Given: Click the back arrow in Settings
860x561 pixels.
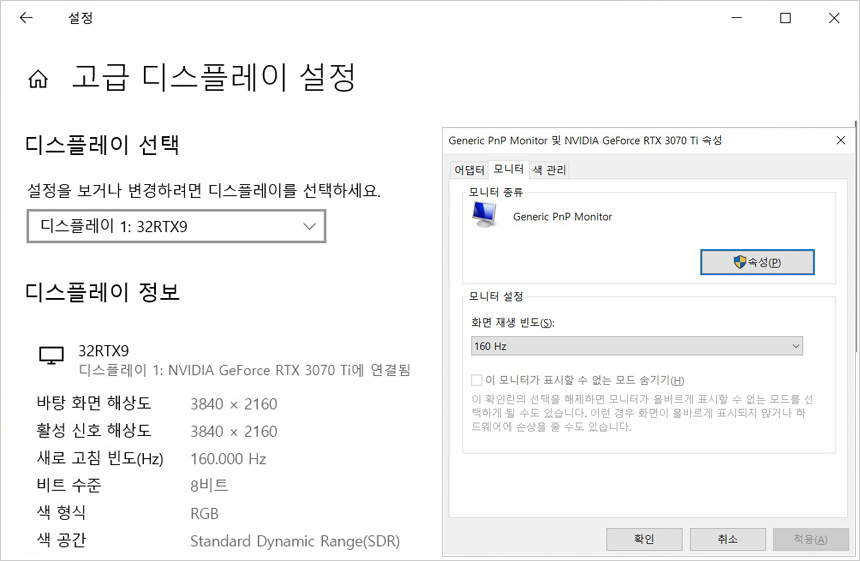Looking at the screenshot, I should pos(26,18).
